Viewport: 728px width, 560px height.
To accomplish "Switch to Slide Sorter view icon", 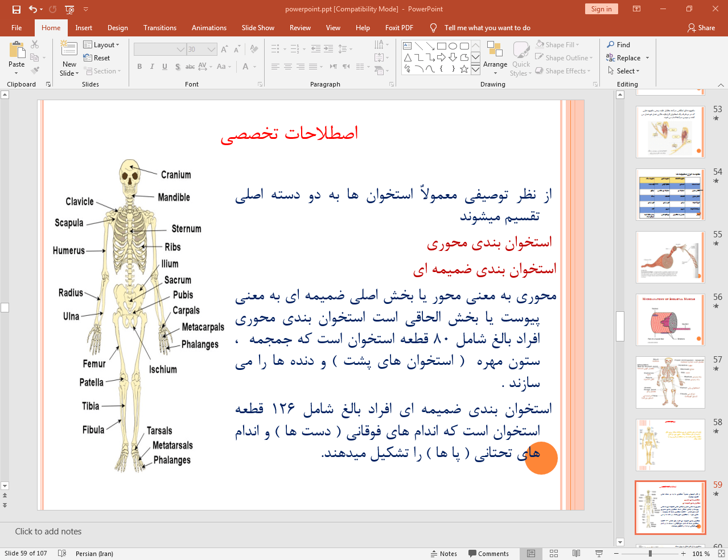I will coord(554,554).
